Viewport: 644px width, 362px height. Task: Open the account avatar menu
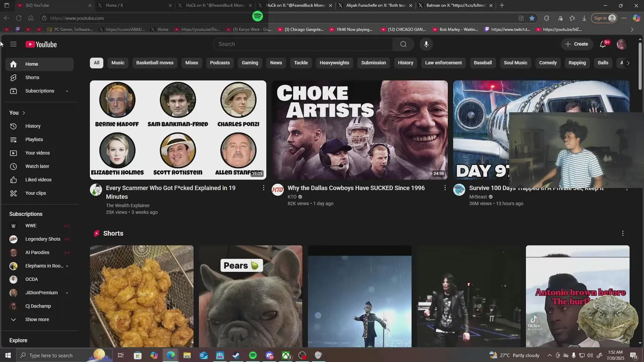click(x=621, y=44)
